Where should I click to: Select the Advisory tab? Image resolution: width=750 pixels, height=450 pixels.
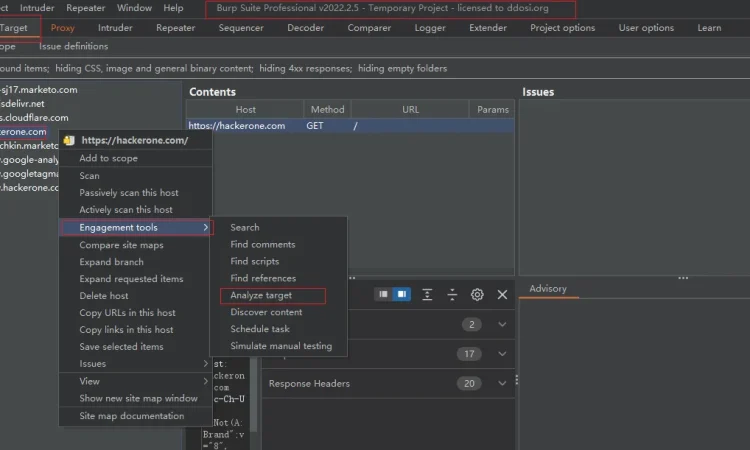(548, 289)
